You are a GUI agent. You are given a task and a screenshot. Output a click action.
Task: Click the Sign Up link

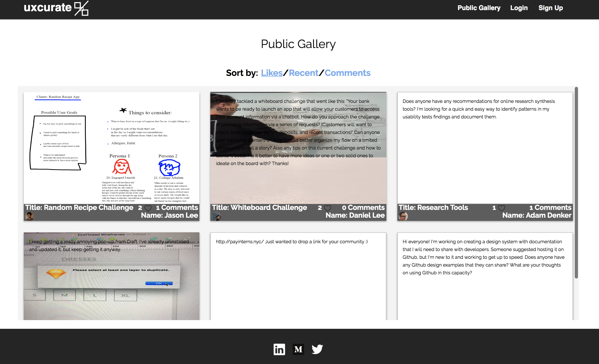pyautogui.click(x=551, y=8)
